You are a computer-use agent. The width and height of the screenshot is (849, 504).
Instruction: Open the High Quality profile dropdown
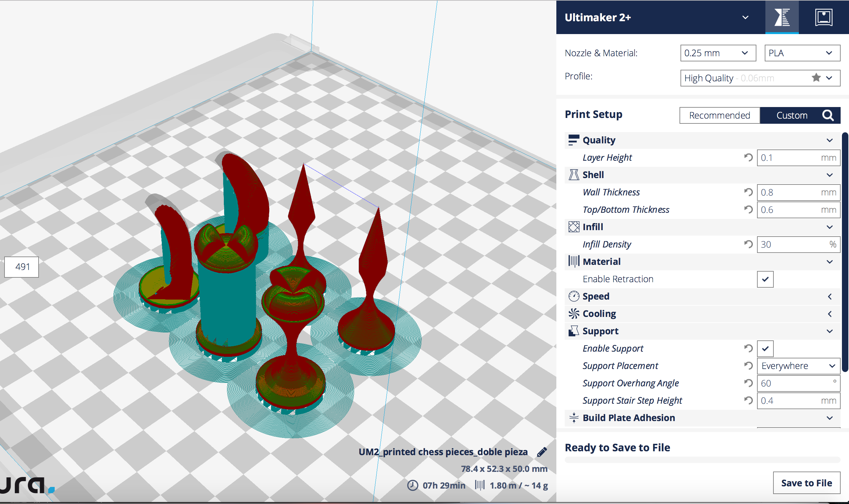tap(760, 78)
